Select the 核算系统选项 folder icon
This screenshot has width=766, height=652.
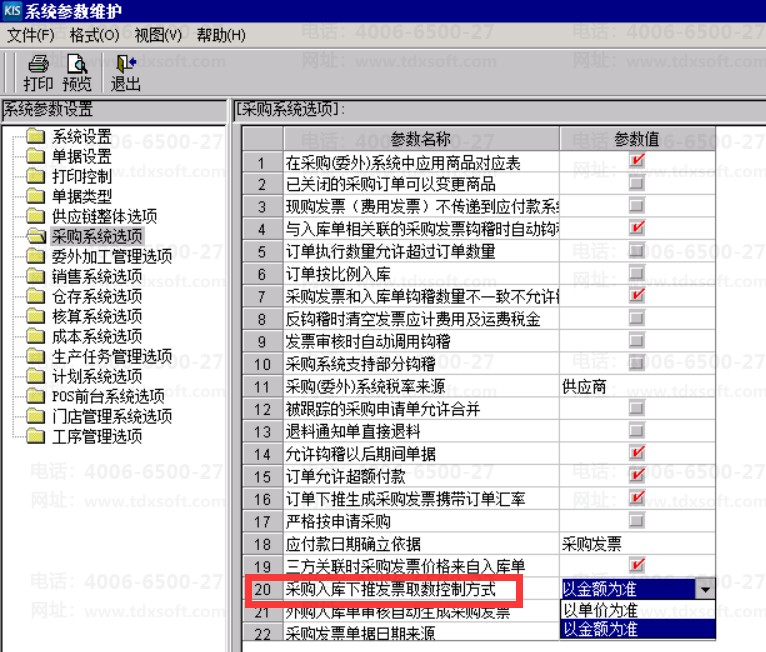click(35, 316)
